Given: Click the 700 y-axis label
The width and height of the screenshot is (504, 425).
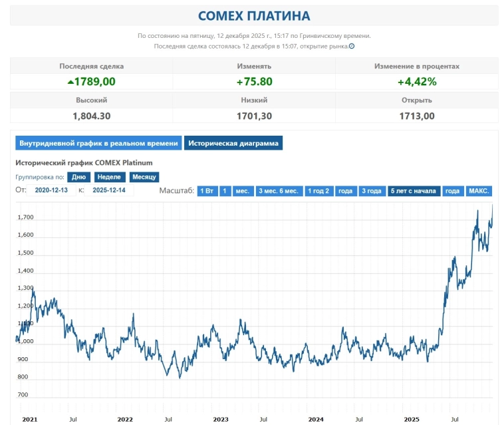Looking at the screenshot, I should coord(23,394).
